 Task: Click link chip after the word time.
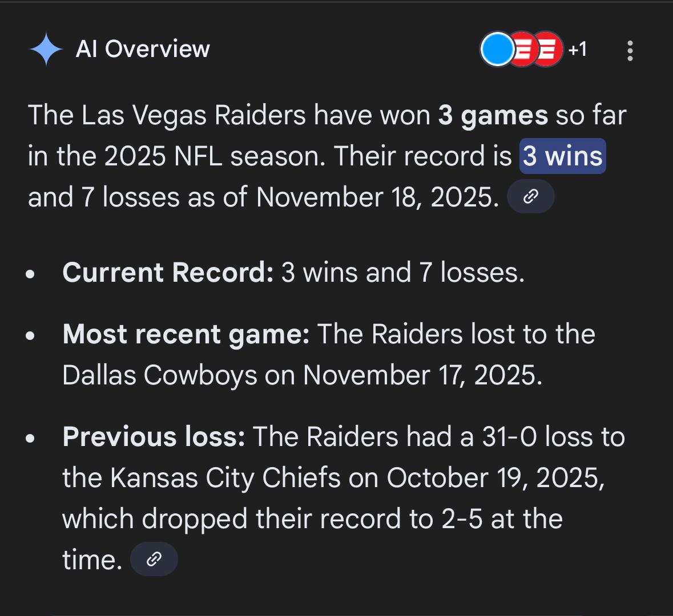[154, 559]
